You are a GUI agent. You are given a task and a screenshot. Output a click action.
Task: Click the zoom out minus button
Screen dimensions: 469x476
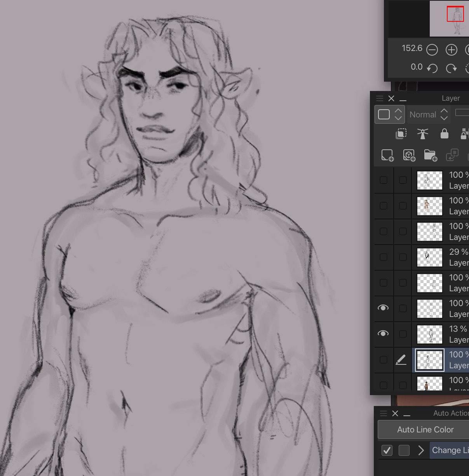point(432,50)
